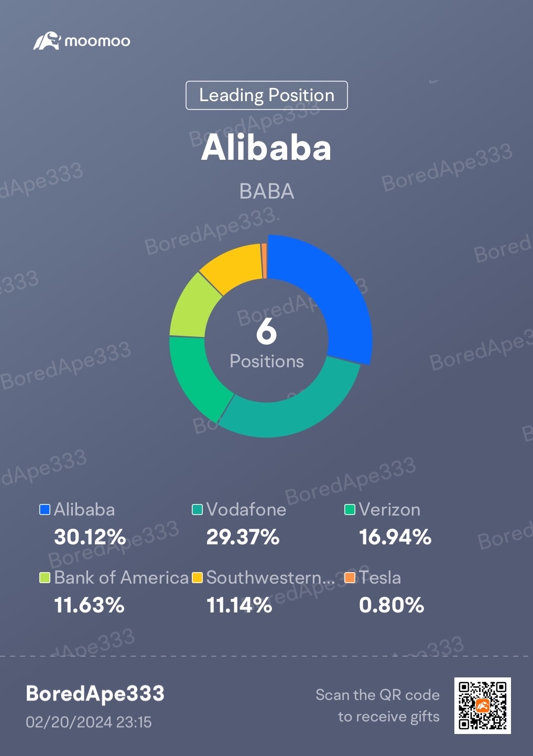Screen dimensions: 533x756
Task: Open the QR code image
Action: [x=482, y=706]
